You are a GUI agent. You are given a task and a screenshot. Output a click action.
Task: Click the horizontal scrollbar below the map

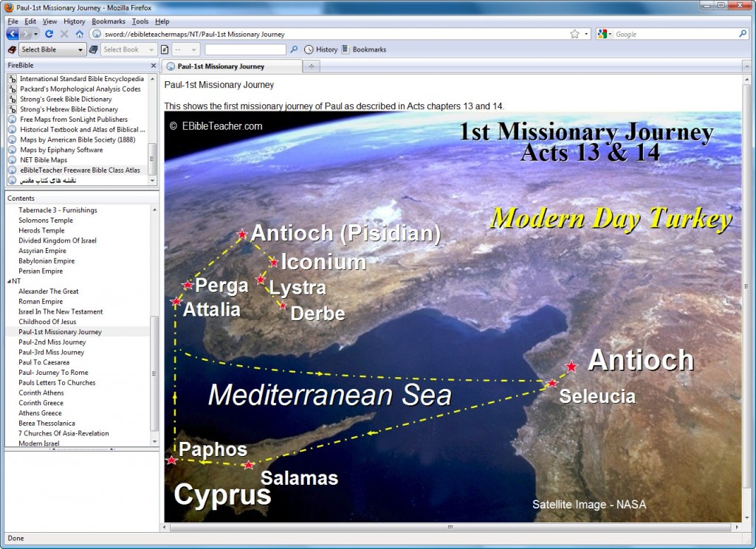click(x=450, y=528)
